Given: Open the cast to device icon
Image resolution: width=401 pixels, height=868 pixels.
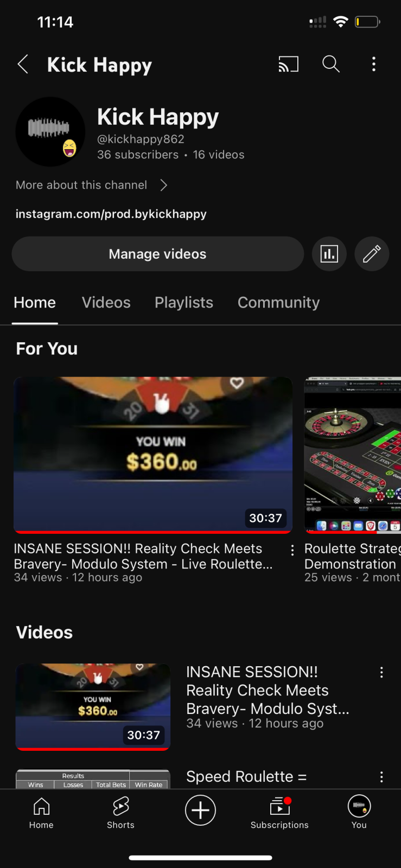Looking at the screenshot, I should 288,64.
